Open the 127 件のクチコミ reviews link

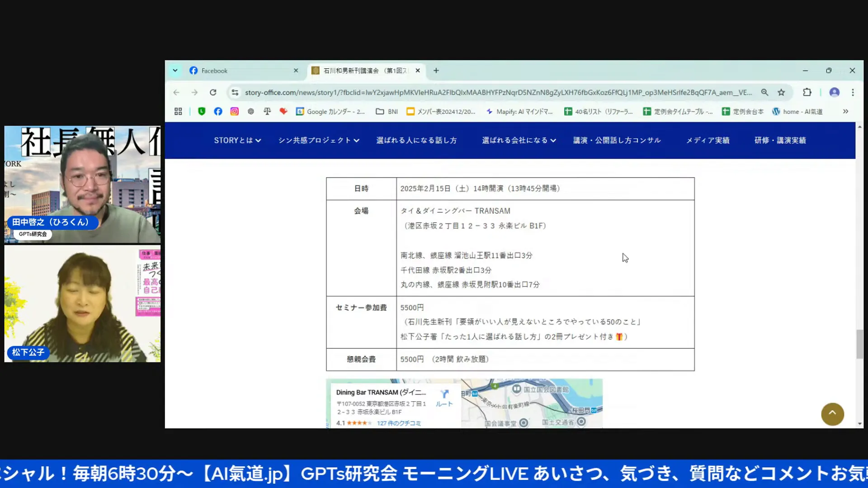399,423
